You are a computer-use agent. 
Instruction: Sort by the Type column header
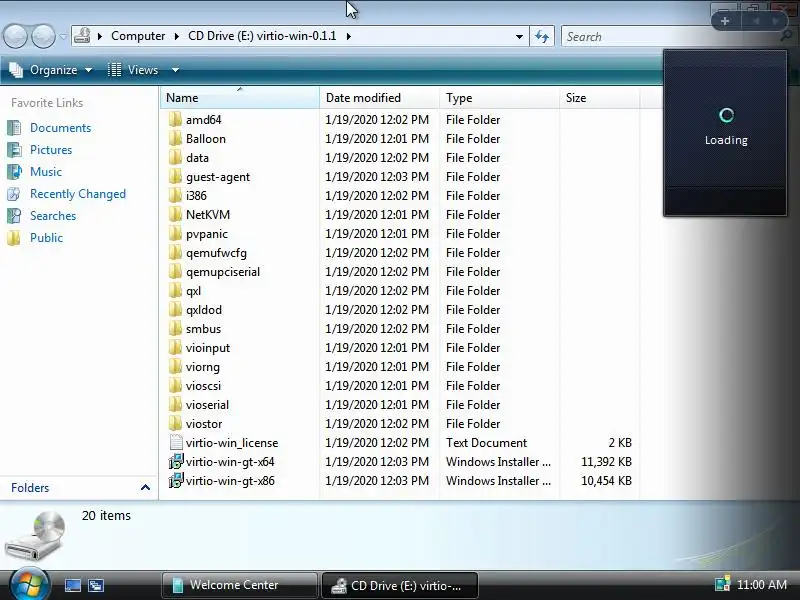click(499, 97)
